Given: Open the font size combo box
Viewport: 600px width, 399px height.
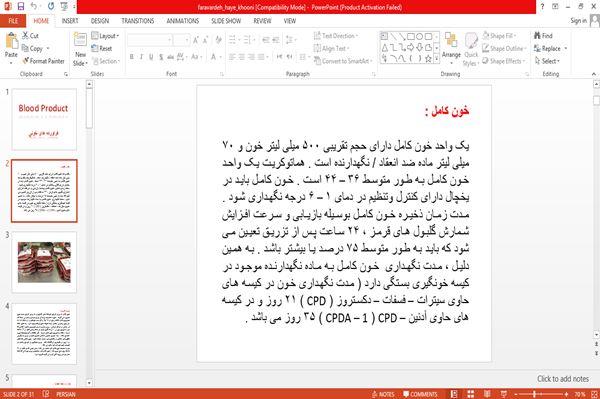Looking at the screenshot, I should pos(181,40).
